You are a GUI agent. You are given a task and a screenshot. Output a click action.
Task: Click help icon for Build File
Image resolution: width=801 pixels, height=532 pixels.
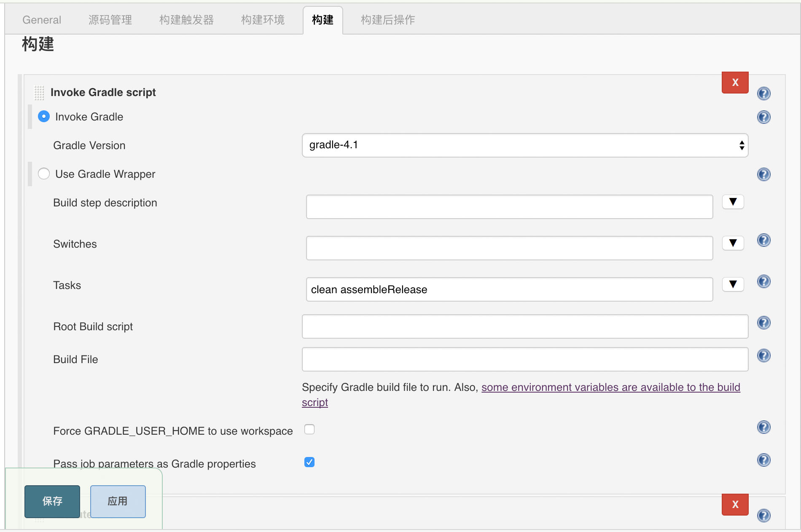pyautogui.click(x=763, y=356)
